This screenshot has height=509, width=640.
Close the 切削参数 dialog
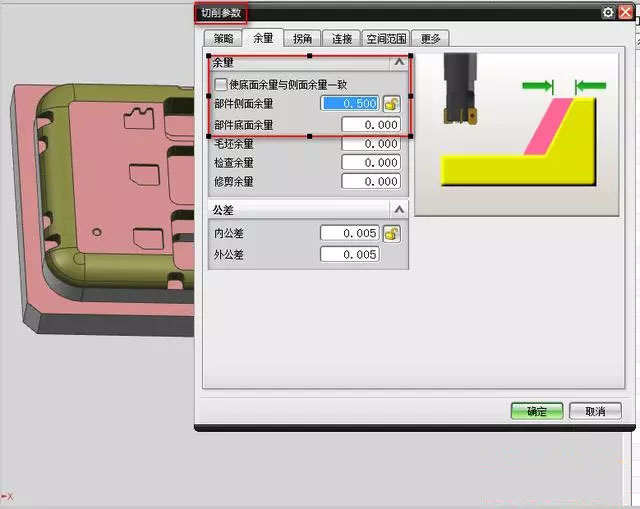[625, 13]
